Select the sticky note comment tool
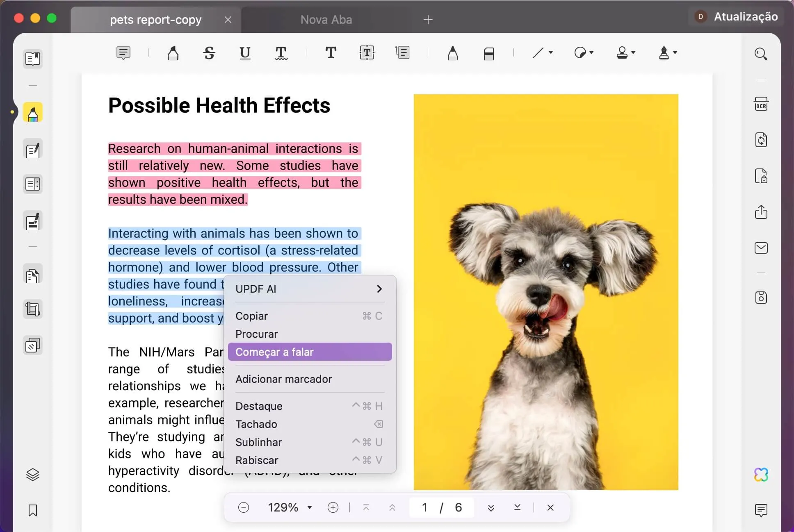 point(123,53)
